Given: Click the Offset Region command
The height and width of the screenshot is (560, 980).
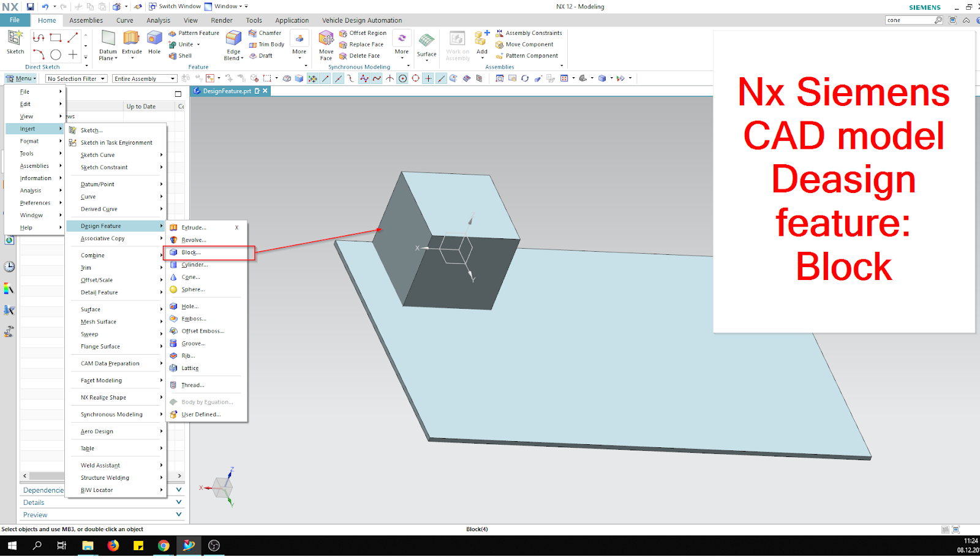Looking at the screenshot, I should (x=363, y=33).
